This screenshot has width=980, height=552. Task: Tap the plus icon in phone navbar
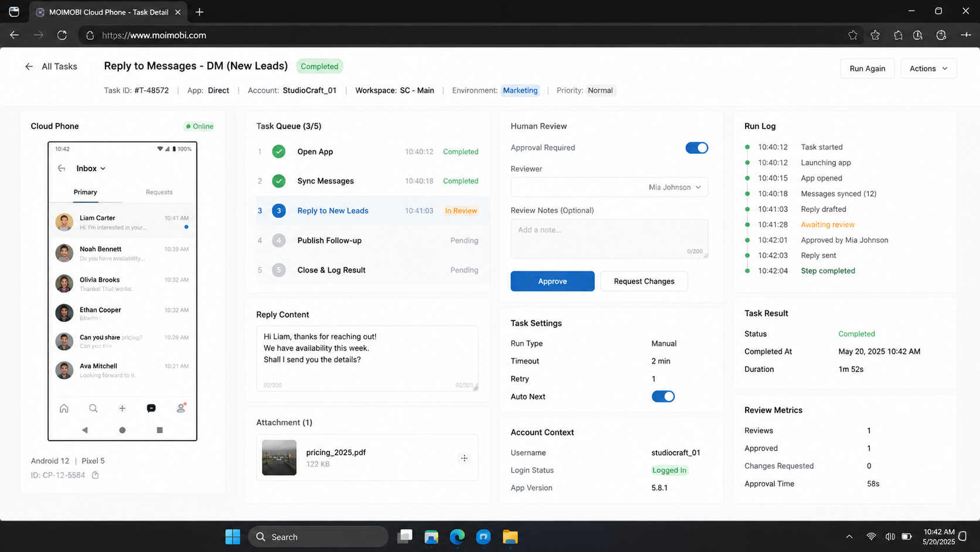tap(122, 408)
